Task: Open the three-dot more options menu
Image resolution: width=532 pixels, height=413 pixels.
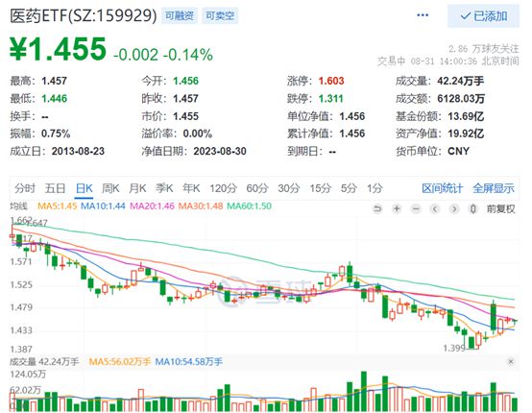Action: [423, 15]
